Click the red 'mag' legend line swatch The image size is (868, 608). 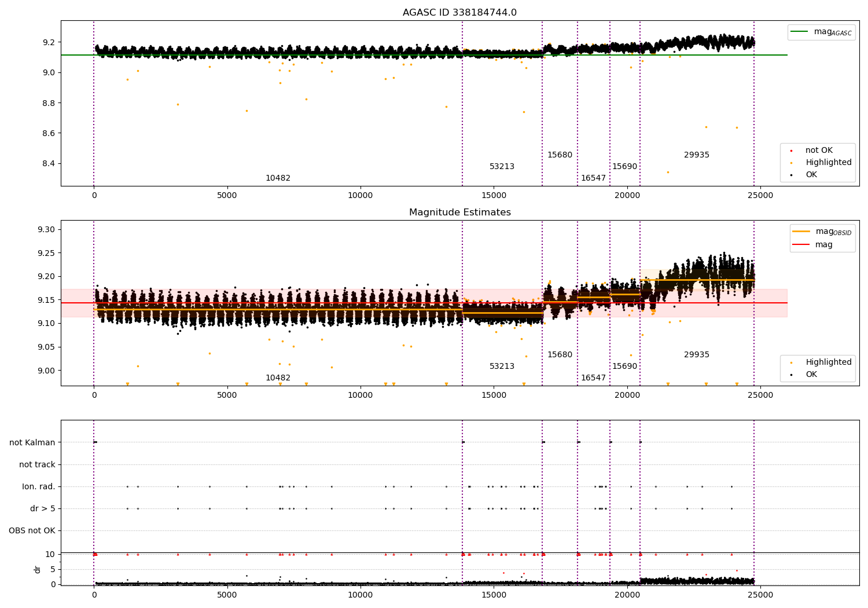click(x=801, y=245)
